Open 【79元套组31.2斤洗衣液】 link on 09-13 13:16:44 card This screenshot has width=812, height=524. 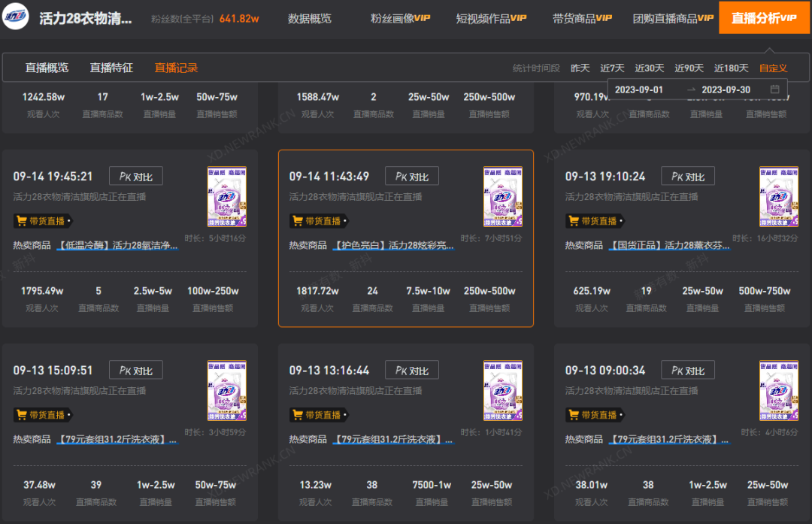tap(393, 439)
